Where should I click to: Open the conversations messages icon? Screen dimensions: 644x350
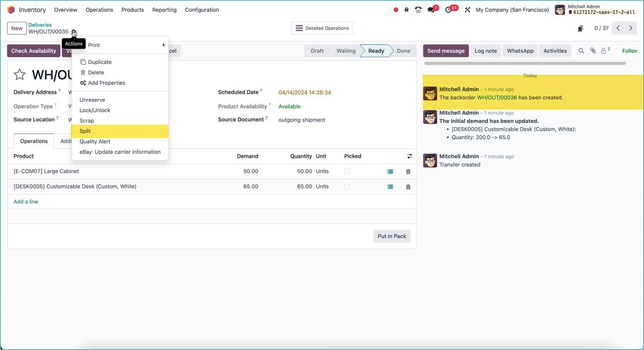(431, 10)
